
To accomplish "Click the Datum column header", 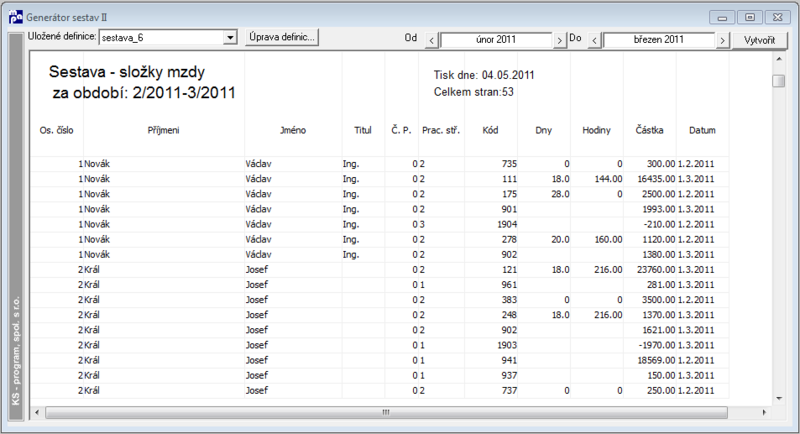I will click(703, 130).
